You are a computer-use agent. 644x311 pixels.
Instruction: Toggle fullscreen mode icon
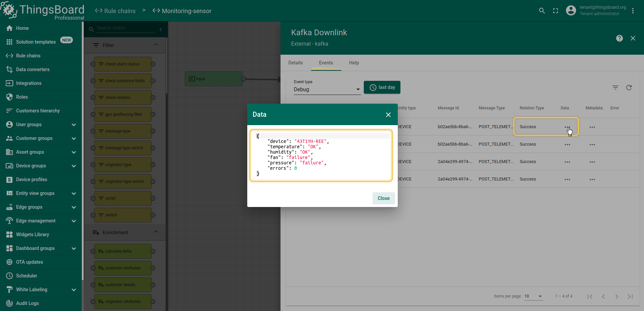pos(556,11)
